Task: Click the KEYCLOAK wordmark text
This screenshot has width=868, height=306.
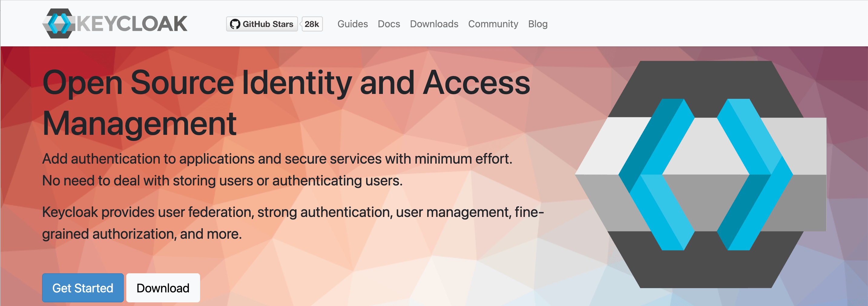Action: pos(132,24)
